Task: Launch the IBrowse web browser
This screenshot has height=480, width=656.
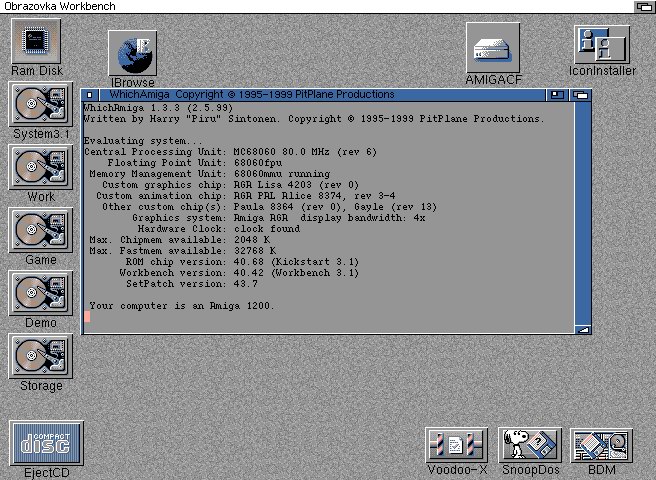Action: 133,53
